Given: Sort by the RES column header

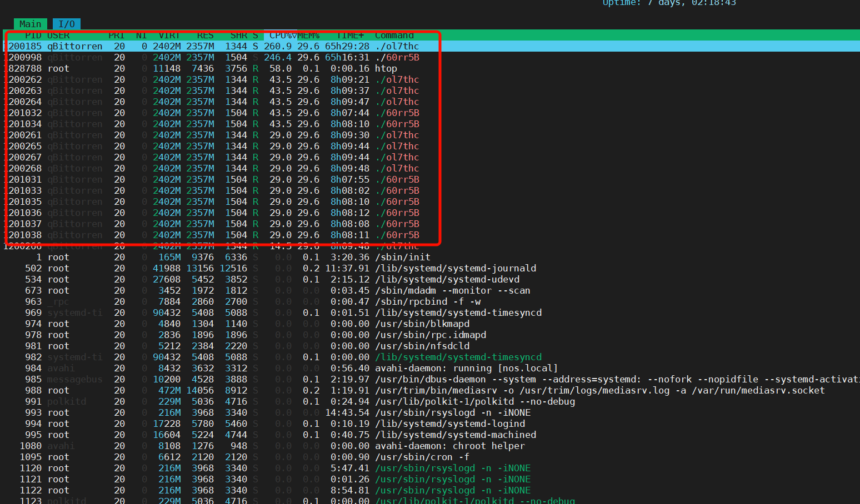Looking at the screenshot, I should coord(206,35).
